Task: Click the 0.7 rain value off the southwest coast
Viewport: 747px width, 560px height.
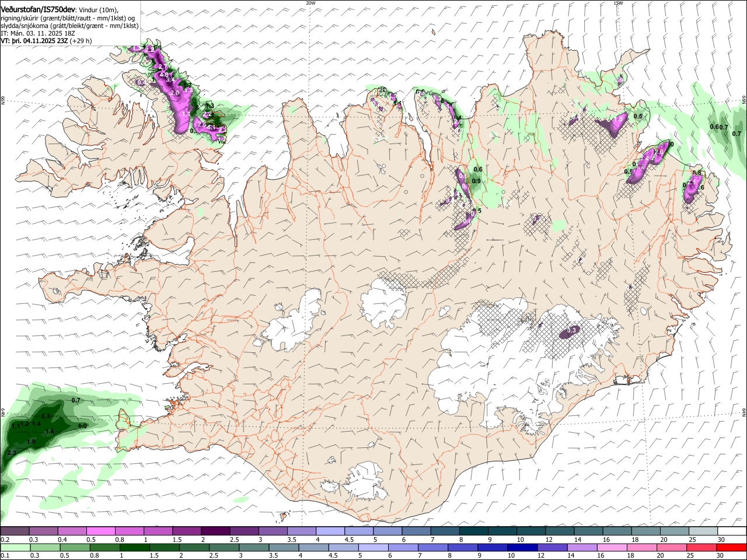Action: (x=76, y=400)
